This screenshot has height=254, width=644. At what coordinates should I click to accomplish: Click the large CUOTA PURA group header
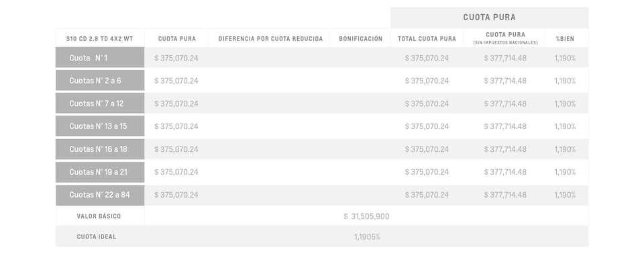(x=489, y=17)
